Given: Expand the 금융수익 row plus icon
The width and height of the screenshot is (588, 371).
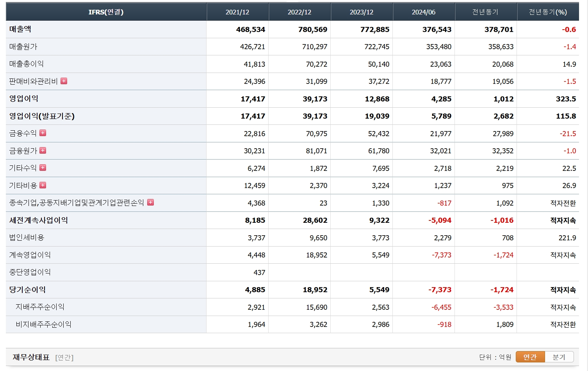Looking at the screenshot, I should tap(43, 133).
